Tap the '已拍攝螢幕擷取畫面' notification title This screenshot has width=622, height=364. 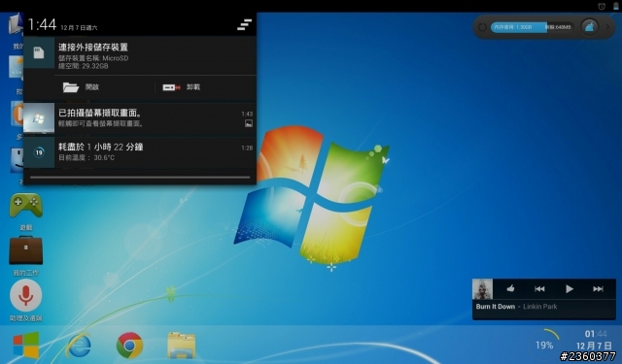100,113
